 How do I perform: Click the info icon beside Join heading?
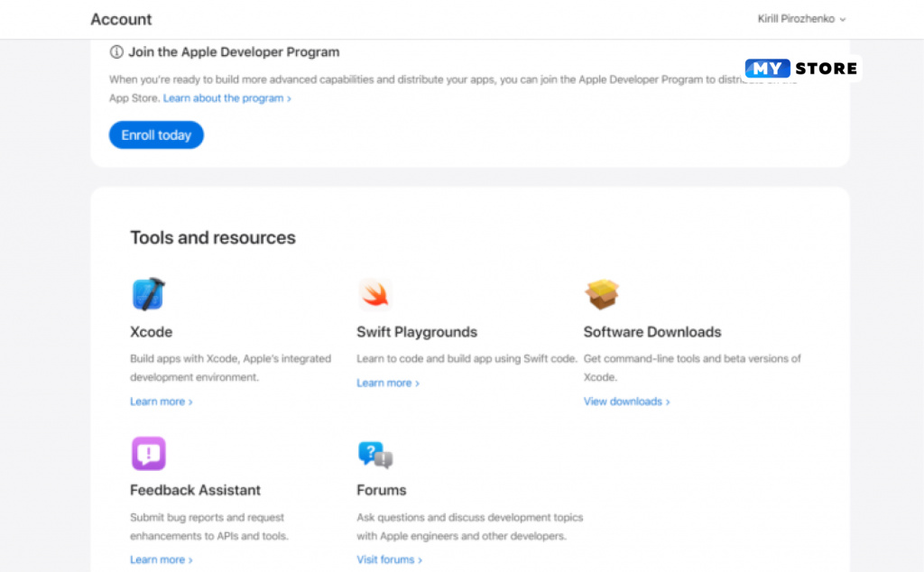116,52
